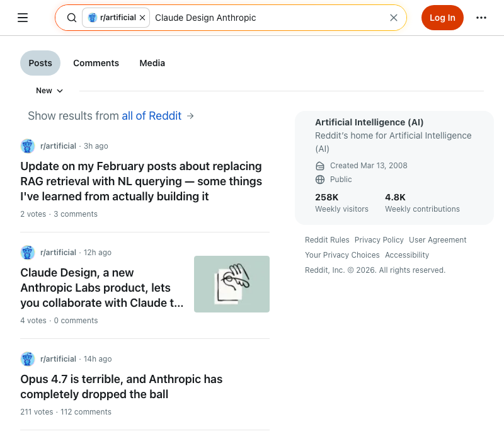Image resolution: width=504 pixels, height=441 pixels.
Task: Click the search magnifier icon
Action: pyautogui.click(x=72, y=18)
